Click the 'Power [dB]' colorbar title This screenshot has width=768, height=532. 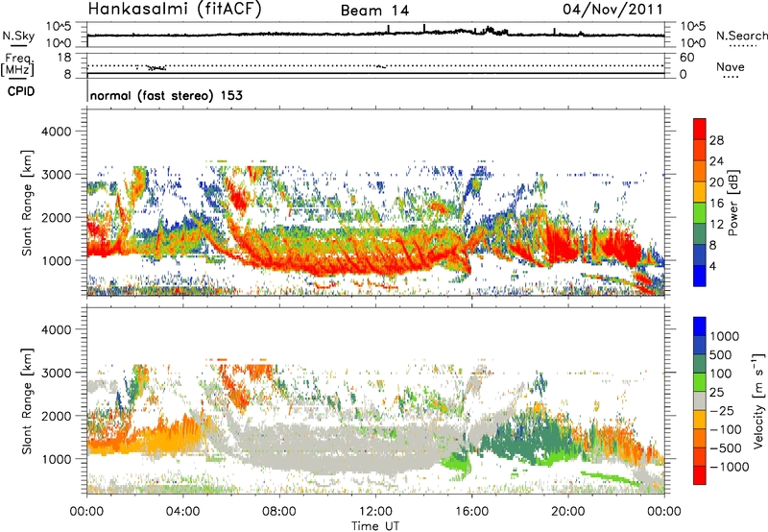(732, 203)
